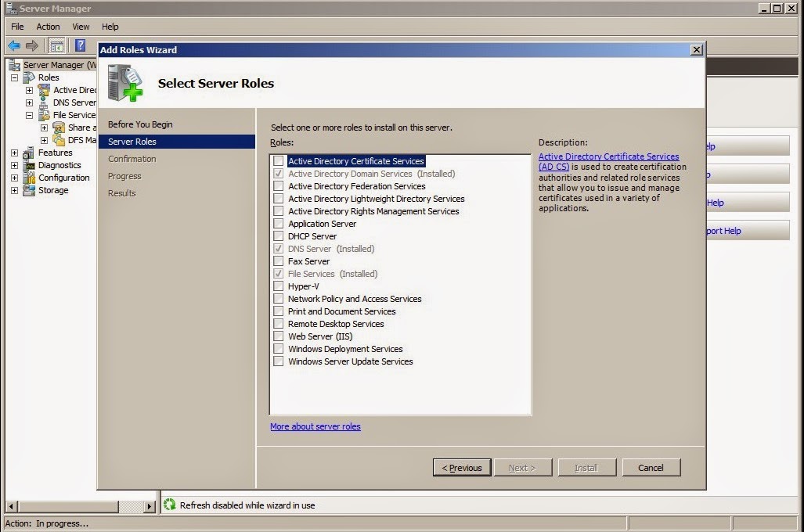Enable the Web Server (IIS) role
Image resolution: width=804 pixels, height=532 pixels.
pos(279,336)
